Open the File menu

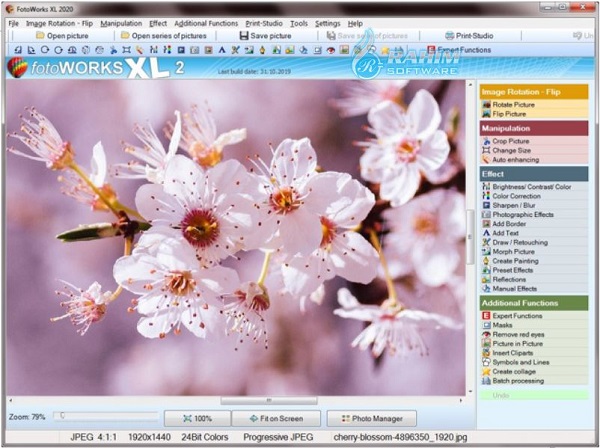(13, 23)
